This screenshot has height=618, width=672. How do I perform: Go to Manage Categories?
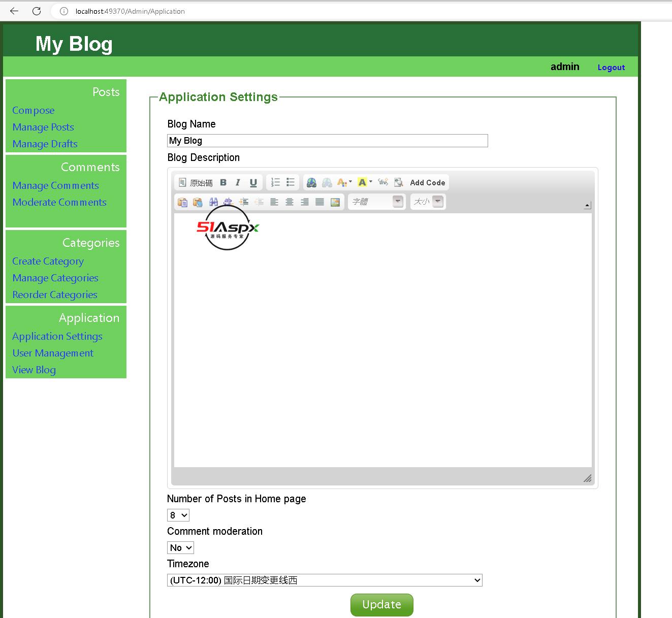click(x=55, y=278)
